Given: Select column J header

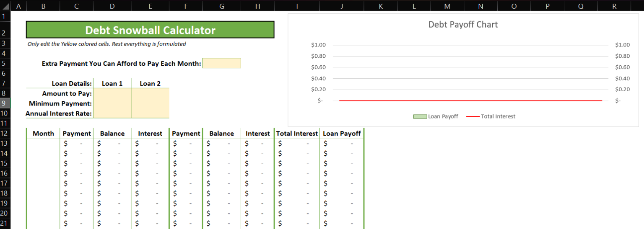Looking at the screenshot, I should pyautogui.click(x=342, y=6).
